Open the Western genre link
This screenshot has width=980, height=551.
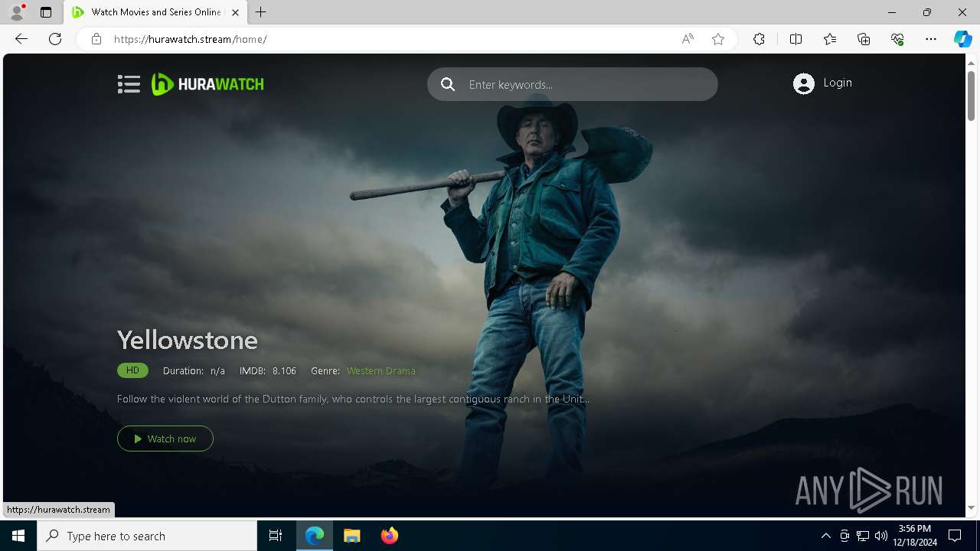pos(364,370)
